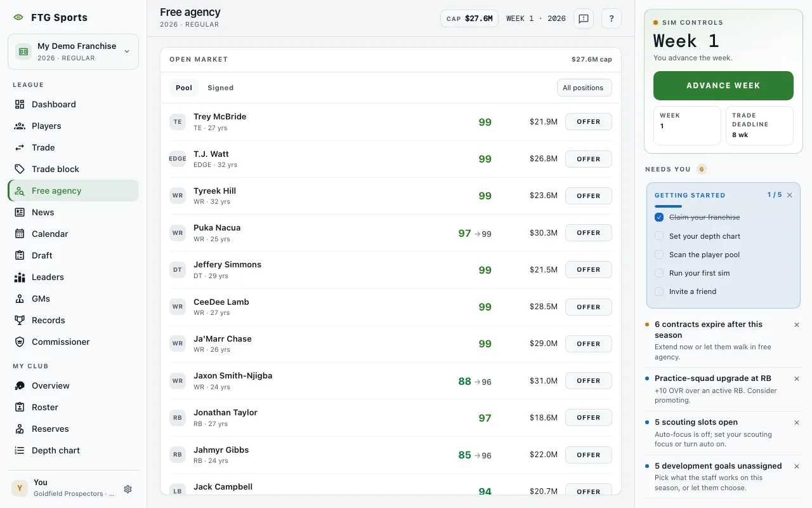
Task: Select the Trade arrows icon
Action: (20, 147)
